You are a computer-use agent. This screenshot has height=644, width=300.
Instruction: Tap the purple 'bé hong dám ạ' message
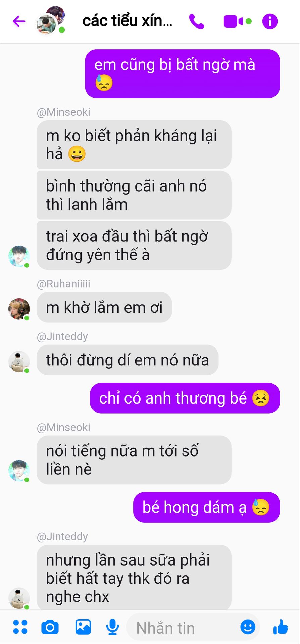click(206, 507)
